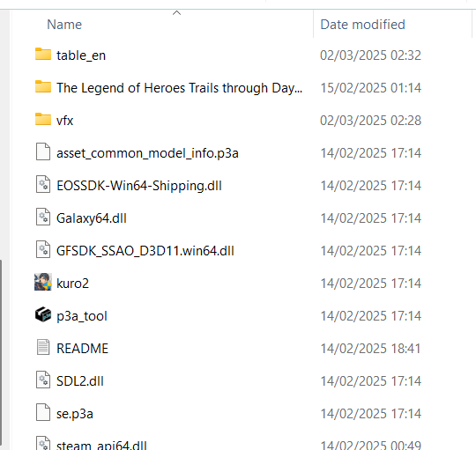
Task: Select the kuro2 file name
Action: pos(72,284)
